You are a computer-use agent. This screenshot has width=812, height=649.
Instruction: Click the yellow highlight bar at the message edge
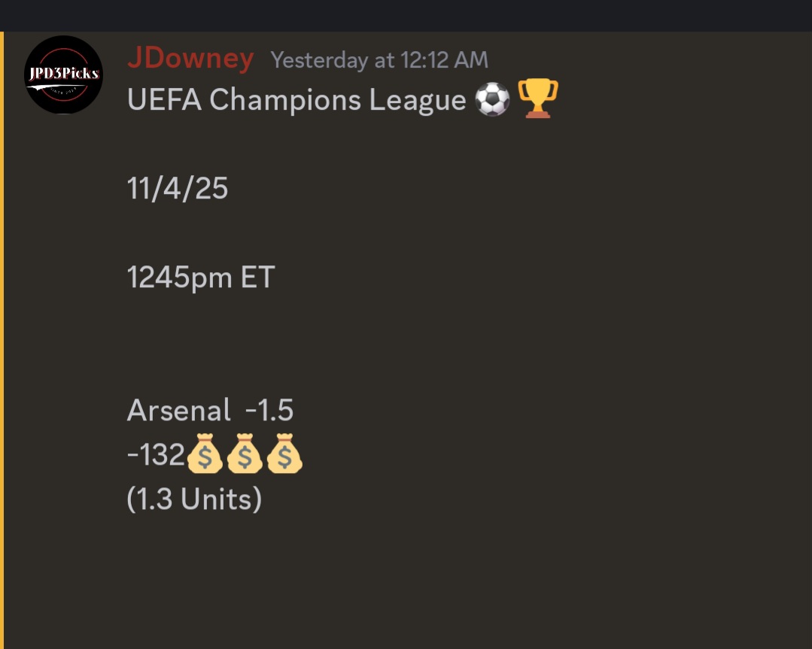[x=2, y=338]
